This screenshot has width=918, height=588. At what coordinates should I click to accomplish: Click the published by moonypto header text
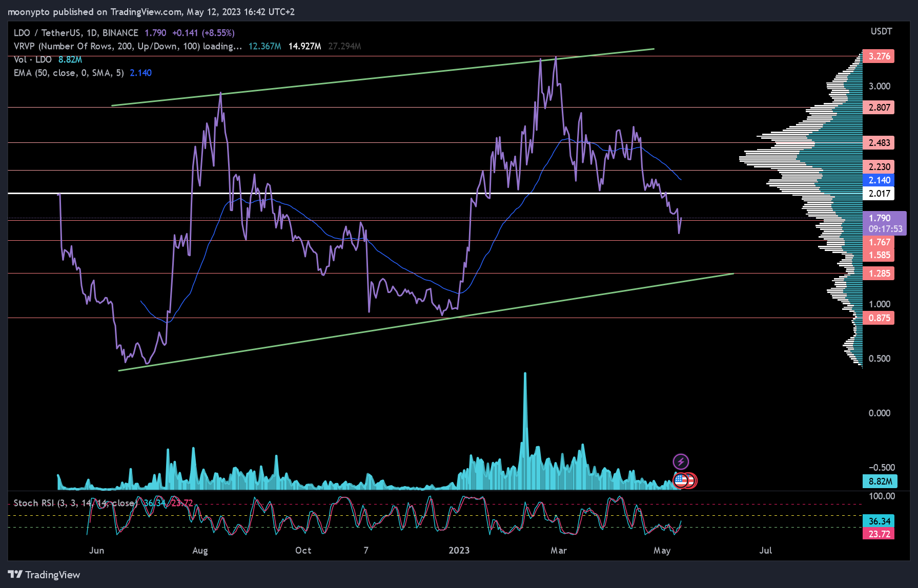coord(151,12)
